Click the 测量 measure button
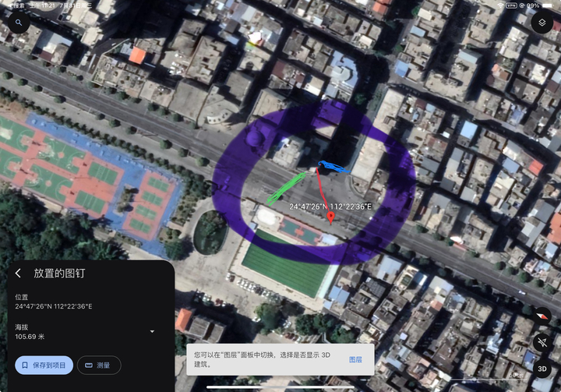 pos(99,366)
